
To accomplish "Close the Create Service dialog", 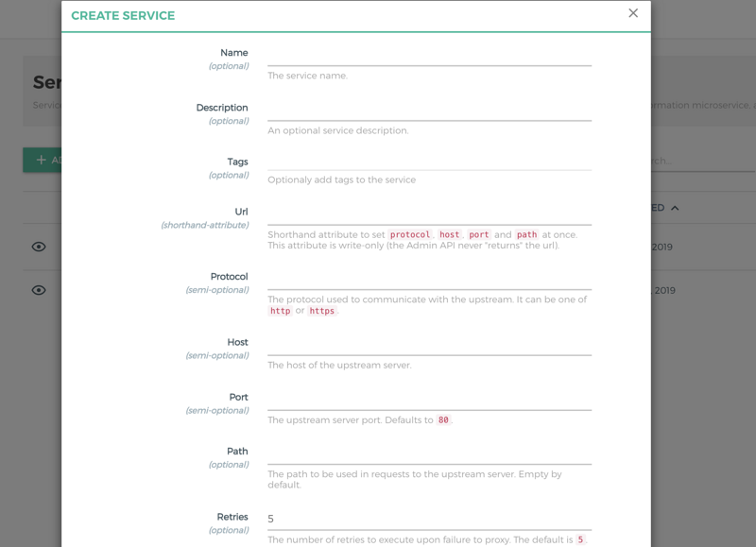I will tap(633, 13).
